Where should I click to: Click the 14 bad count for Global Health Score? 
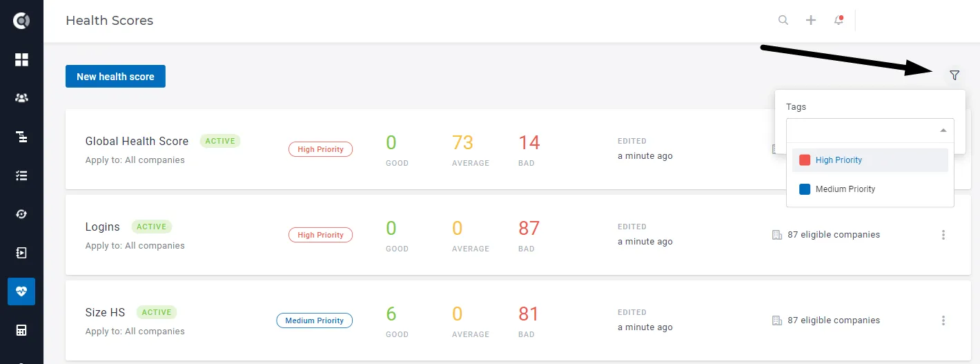529,142
